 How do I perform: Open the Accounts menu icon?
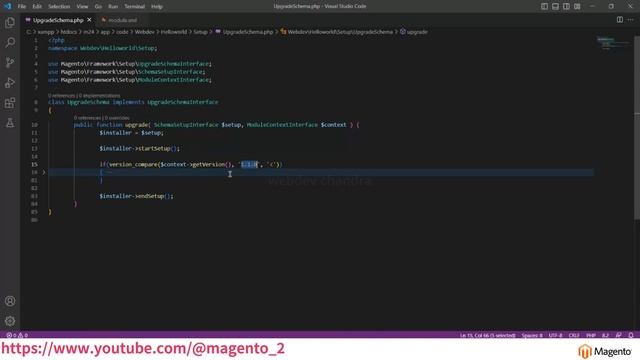point(10,301)
